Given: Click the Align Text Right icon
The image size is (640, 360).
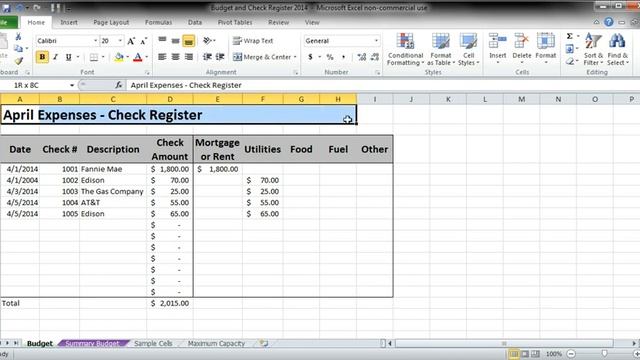Looking at the screenshot, I should [189, 57].
